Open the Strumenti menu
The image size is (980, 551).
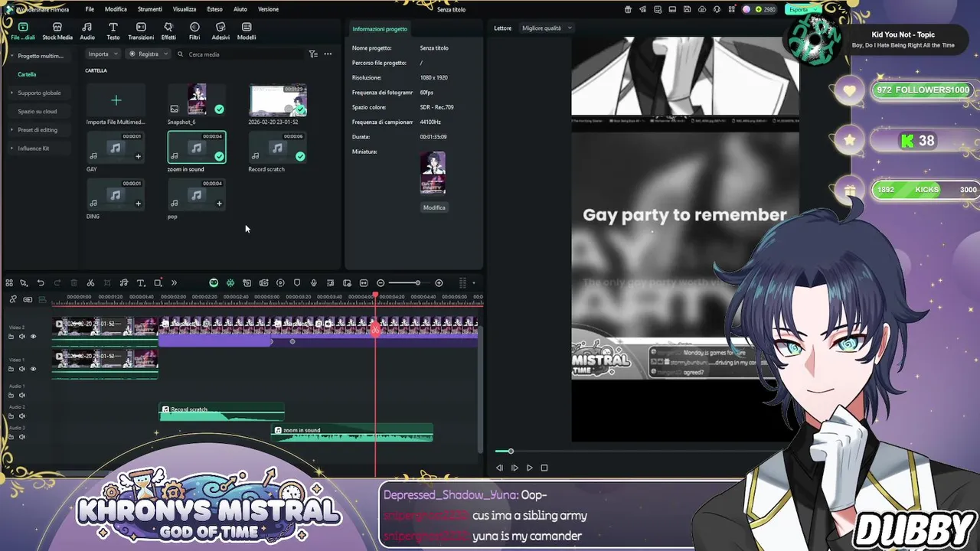tap(150, 9)
